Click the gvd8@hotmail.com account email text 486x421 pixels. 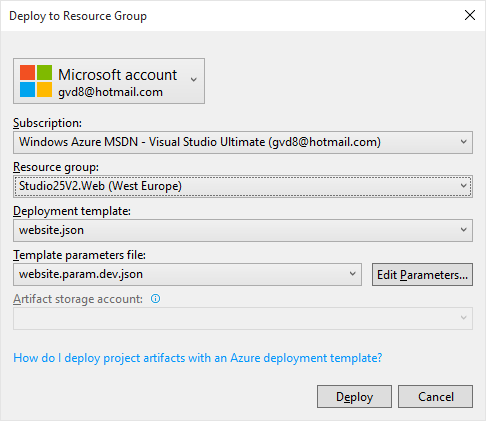point(110,92)
